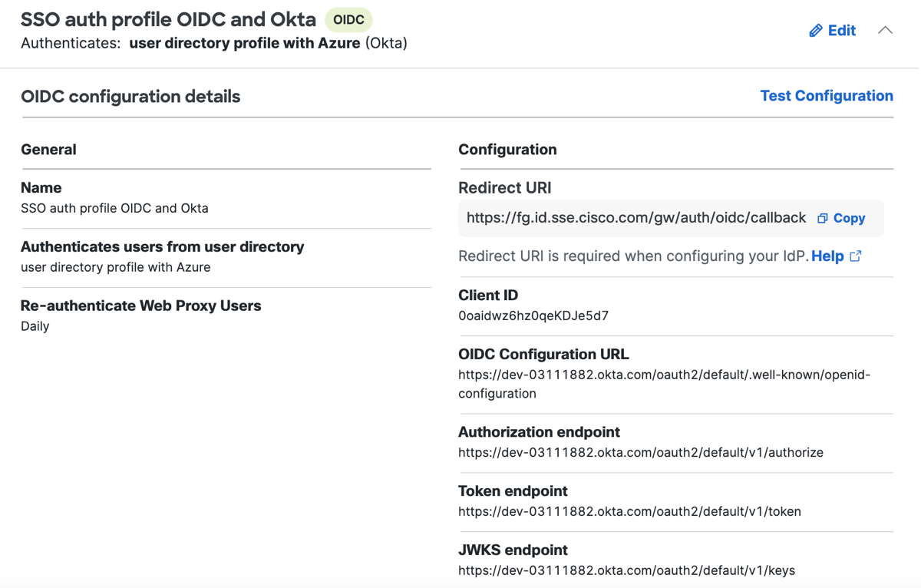The image size is (921, 588).
Task: Click the copy icon beside Redirect URI
Action: (823, 218)
